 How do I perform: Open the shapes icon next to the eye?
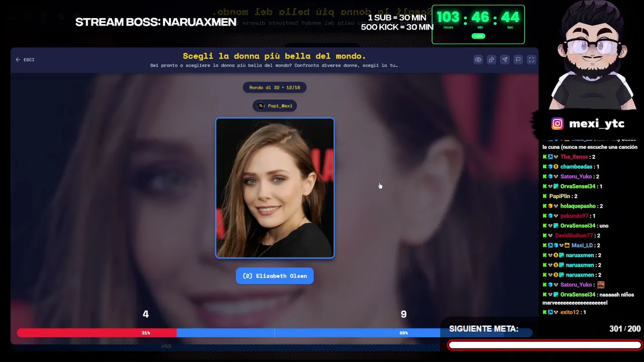[x=492, y=60]
